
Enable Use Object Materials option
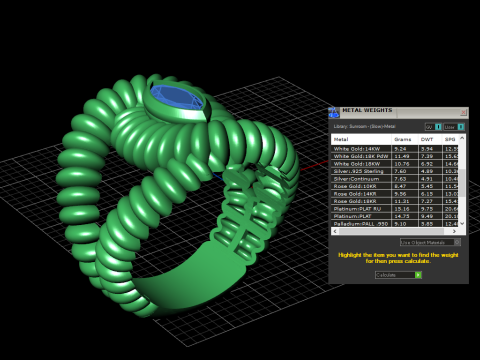pyautogui.click(x=430, y=242)
